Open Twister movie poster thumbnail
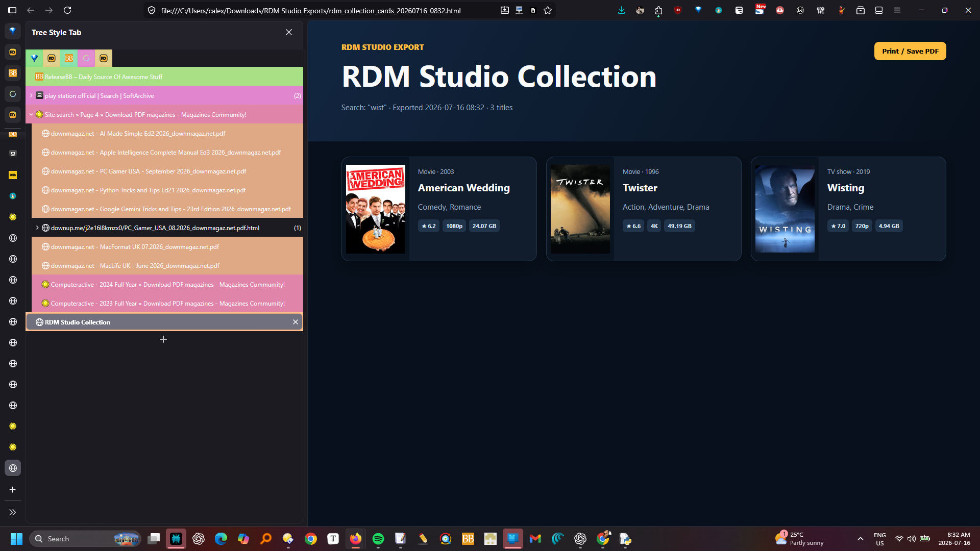The image size is (980, 551). coord(580,209)
